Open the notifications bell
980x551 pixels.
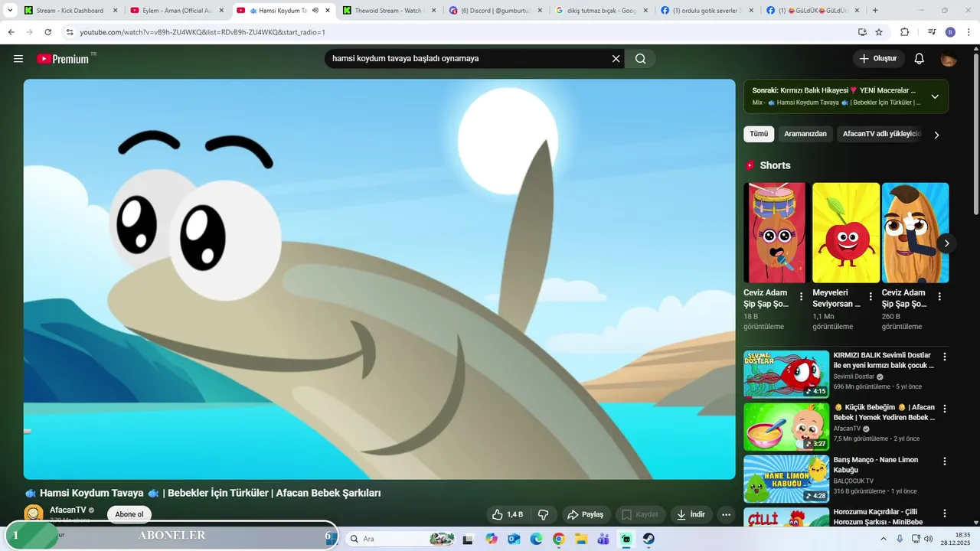point(920,59)
